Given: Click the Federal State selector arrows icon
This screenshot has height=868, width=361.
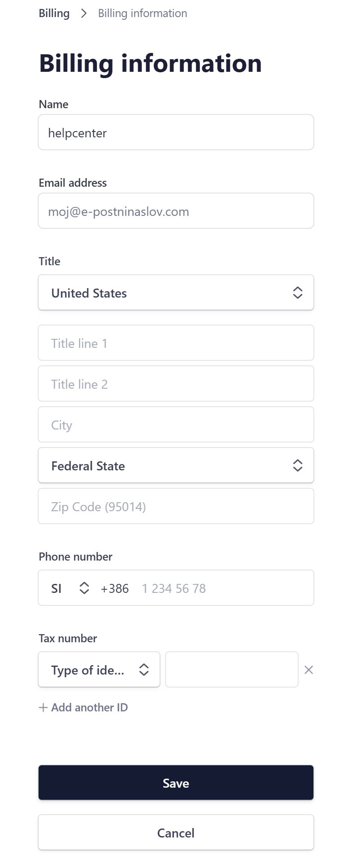Looking at the screenshot, I should (x=297, y=465).
